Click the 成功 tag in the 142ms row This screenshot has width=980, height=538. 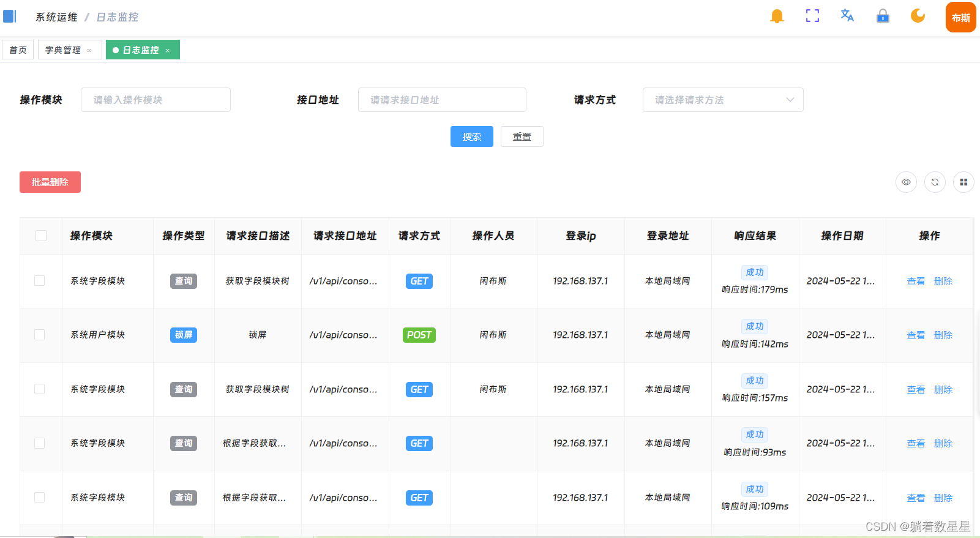click(x=755, y=326)
